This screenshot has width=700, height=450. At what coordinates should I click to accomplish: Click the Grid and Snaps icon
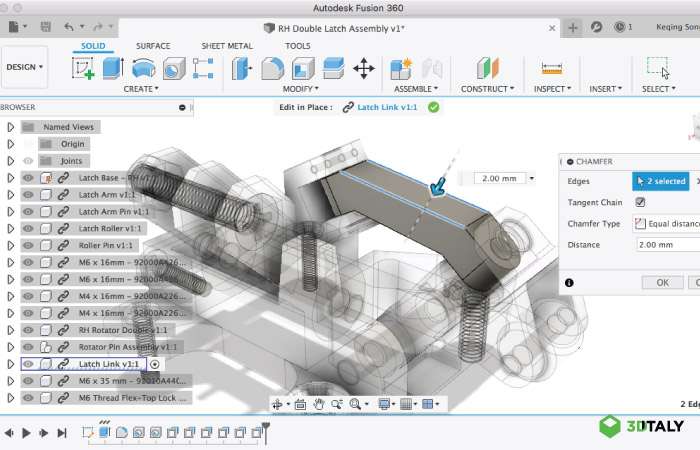(x=406, y=404)
